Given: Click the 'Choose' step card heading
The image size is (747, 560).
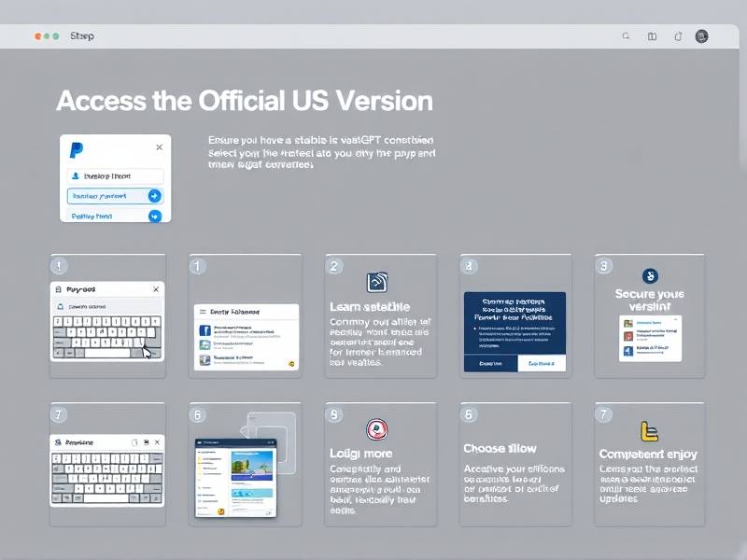Looking at the screenshot, I should point(500,448).
